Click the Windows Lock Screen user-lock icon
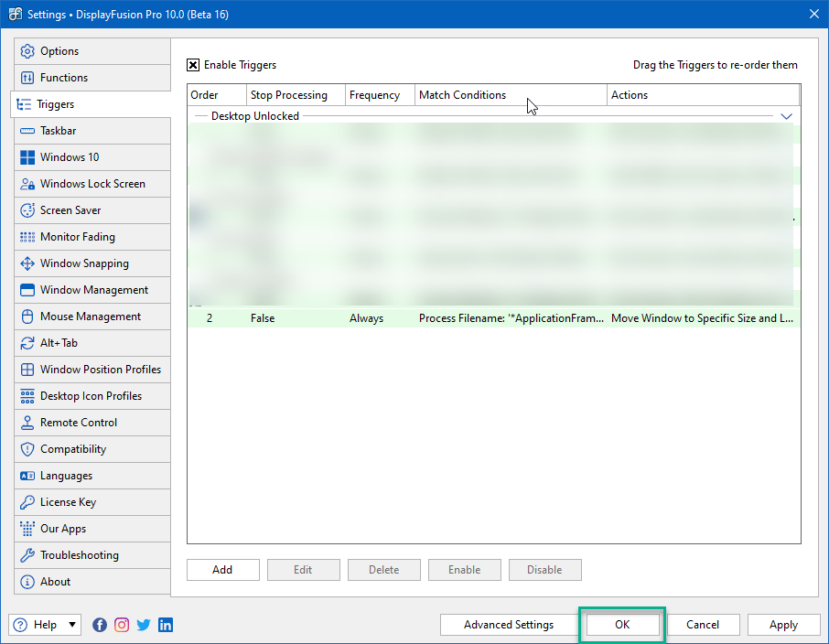This screenshot has height=644, width=829. (27, 184)
